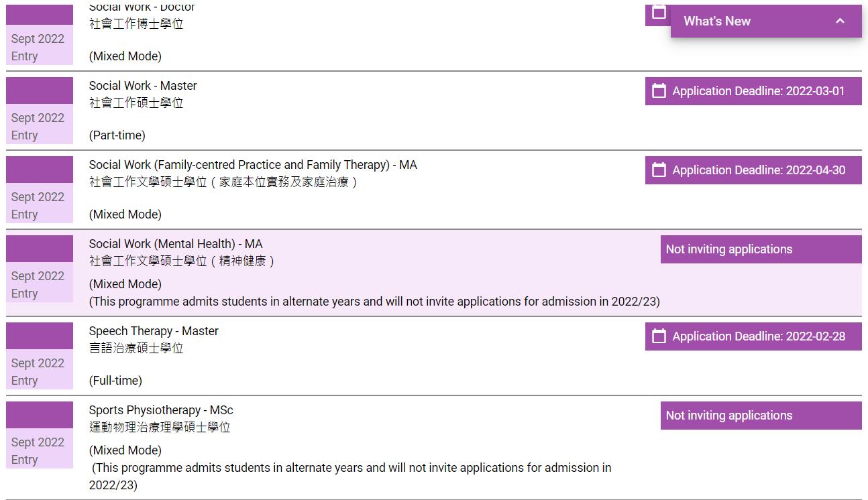Click Chinese title 社會工作碩士學位

tap(136, 103)
